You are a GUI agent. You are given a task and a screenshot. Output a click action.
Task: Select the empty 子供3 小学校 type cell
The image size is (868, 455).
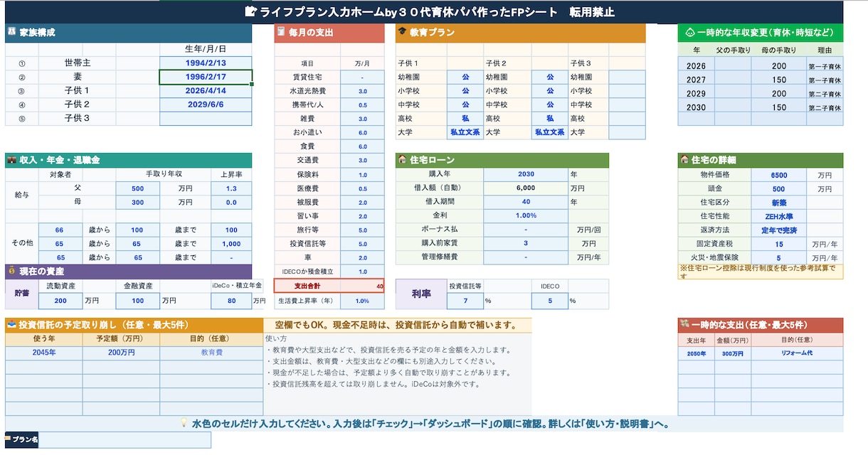point(627,91)
